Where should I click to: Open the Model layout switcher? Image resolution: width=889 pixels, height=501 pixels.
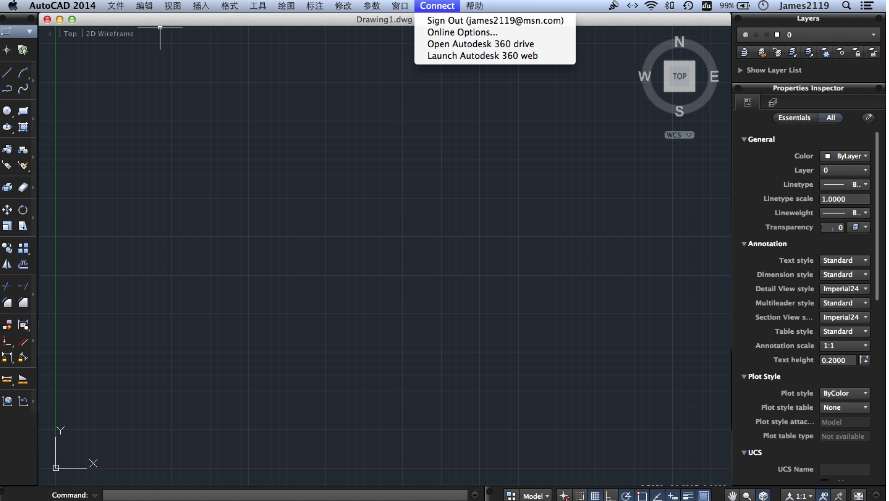[x=535, y=496]
